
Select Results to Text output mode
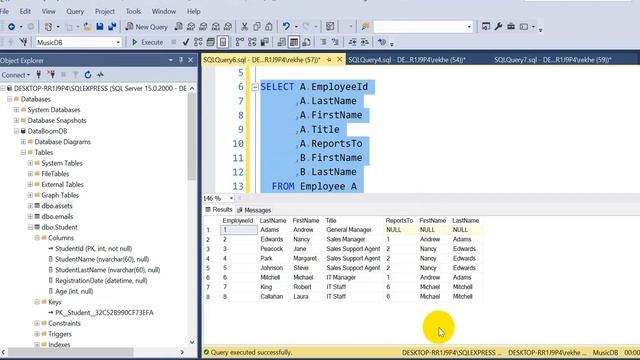coord(282,42)
